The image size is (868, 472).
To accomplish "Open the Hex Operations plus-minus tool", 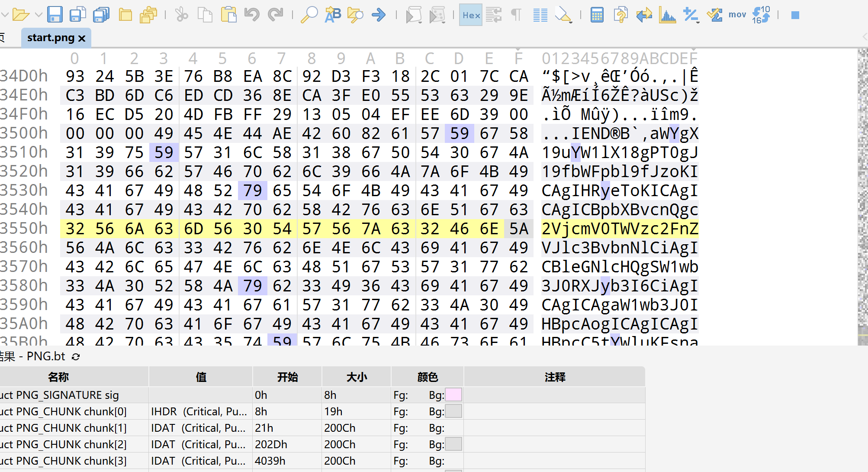I will point(691,15).
